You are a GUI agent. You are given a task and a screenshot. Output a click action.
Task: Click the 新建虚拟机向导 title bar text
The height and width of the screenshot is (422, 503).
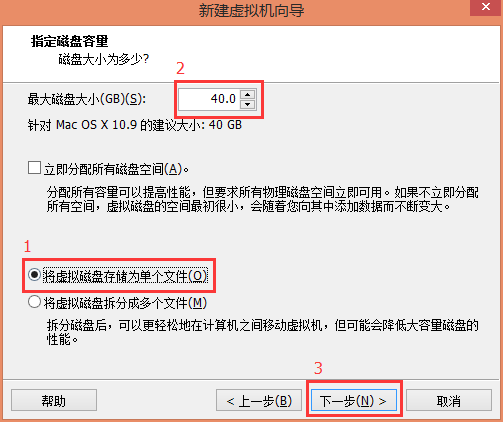tap(251, 10)
